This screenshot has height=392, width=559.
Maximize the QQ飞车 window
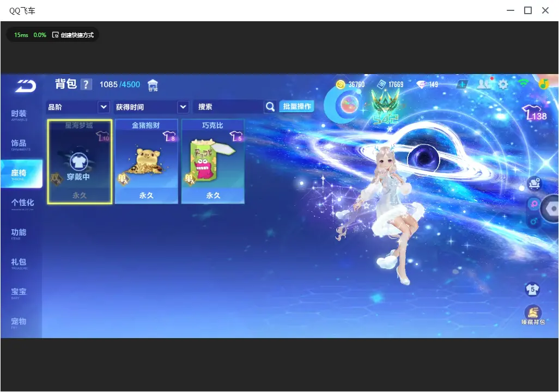pyautogui.click(x=528, y=10)
